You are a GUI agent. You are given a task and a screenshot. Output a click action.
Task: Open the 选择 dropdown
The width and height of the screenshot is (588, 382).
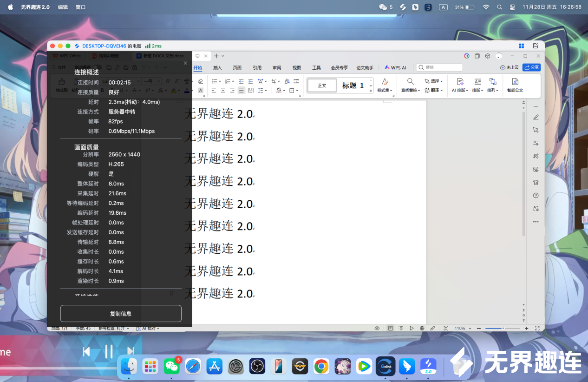[x=434, y=81]
